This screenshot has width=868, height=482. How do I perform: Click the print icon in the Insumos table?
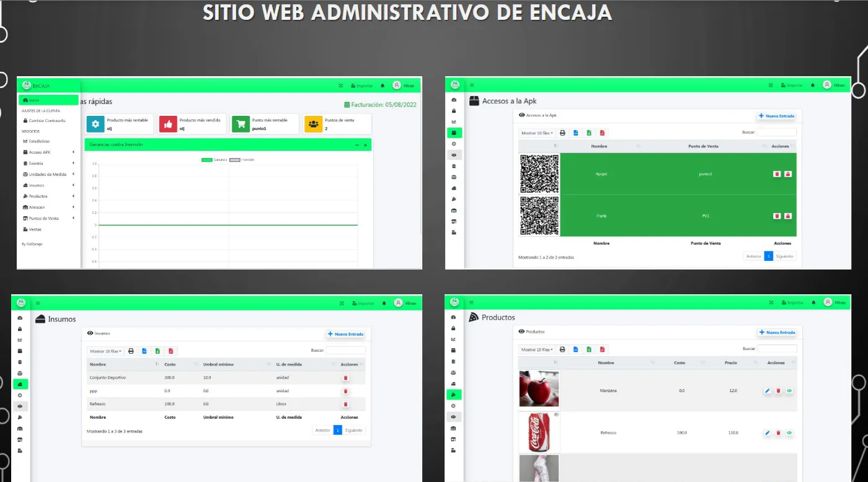point(131,350)
